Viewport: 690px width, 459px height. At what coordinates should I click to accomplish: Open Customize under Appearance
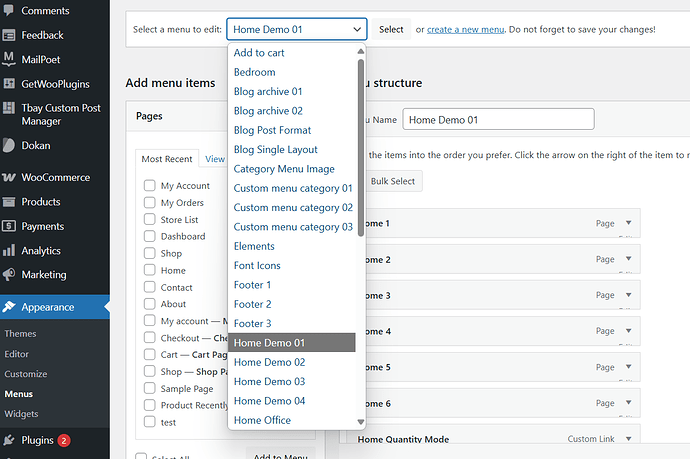[x=26, y=374]
